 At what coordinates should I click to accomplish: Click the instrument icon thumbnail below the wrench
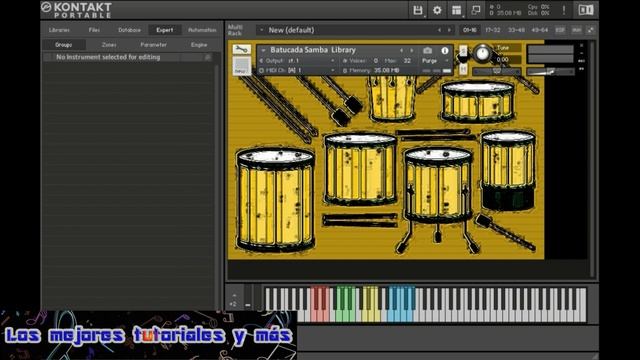pos(242,65)
